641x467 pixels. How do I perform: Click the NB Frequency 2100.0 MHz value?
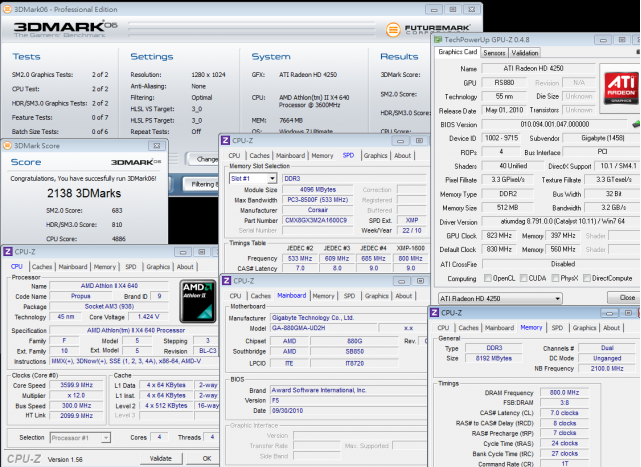607,368
